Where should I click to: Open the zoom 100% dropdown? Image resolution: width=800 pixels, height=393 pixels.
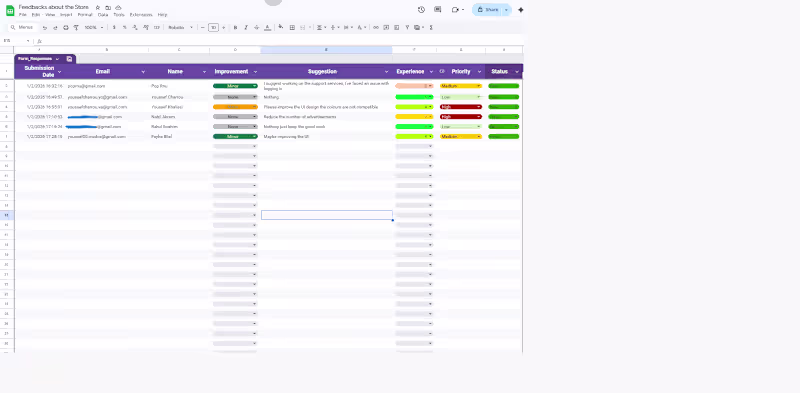tap(94, 28)
